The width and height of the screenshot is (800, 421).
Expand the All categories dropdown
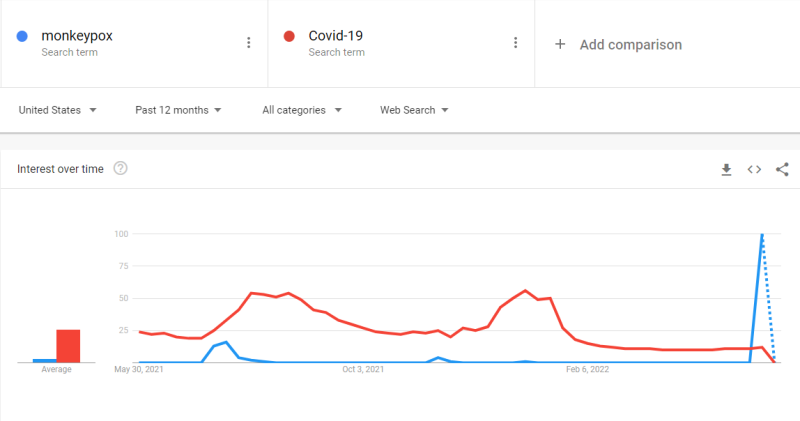click(302, 110)
